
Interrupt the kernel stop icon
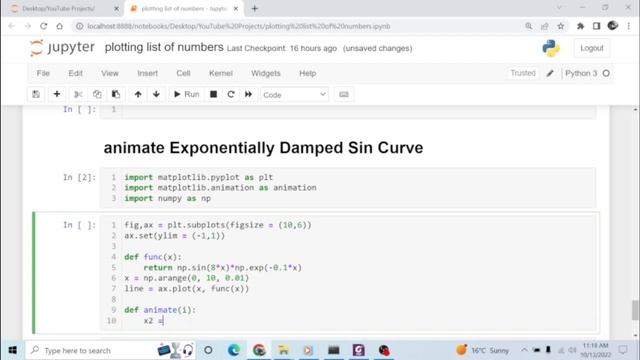213,94
